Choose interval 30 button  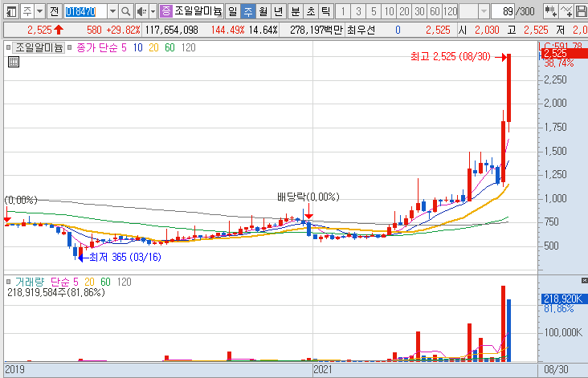click(419, 11)
